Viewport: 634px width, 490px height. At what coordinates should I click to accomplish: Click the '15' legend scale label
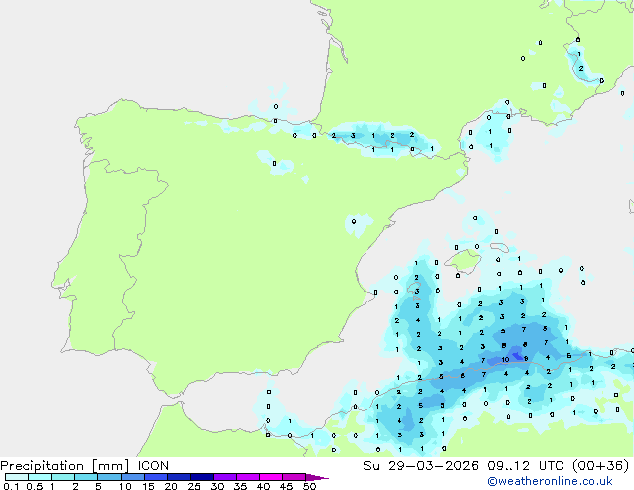point(148,486)
